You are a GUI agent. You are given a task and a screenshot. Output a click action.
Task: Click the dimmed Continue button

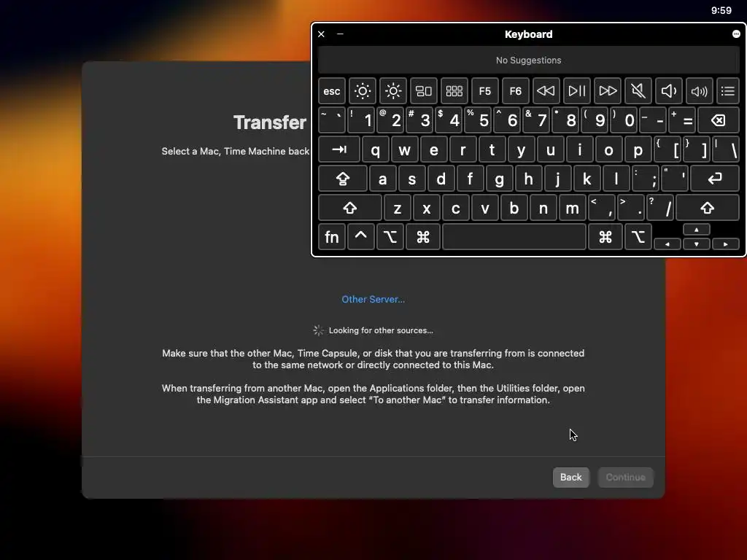625,477
